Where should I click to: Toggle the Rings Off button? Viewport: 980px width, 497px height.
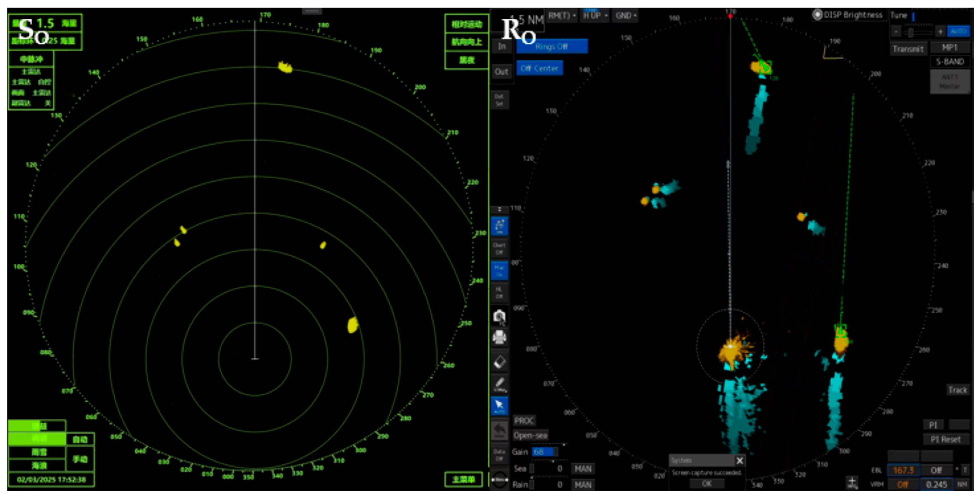[552, 46]
